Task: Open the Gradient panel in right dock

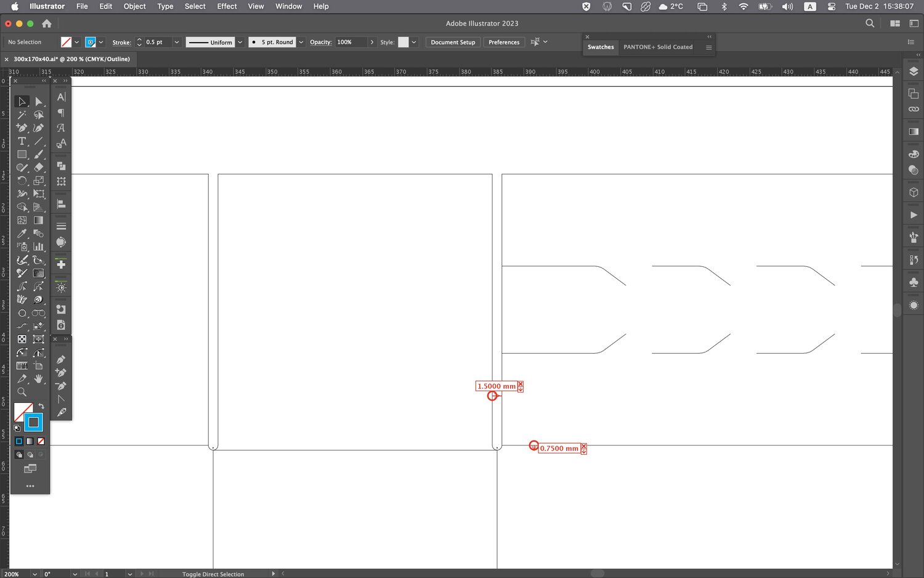Action: [x=914, y=131]
